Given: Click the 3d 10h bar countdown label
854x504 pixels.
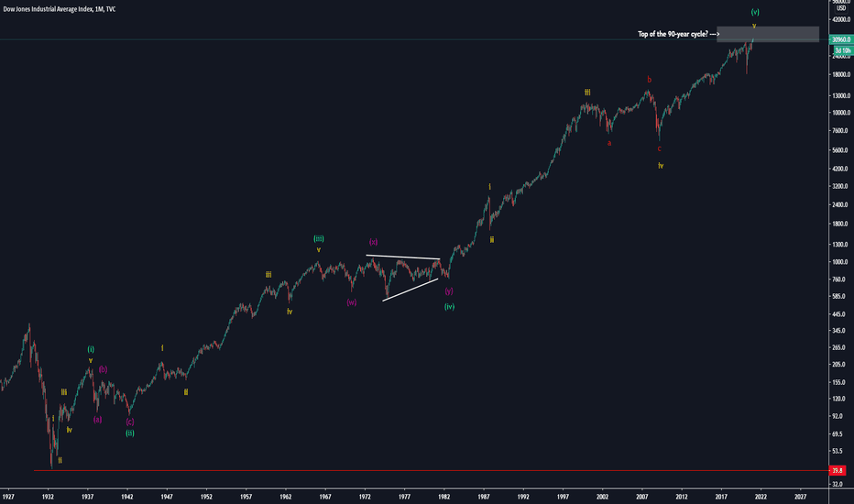Looking at the screenshot, I should point(843,50).
